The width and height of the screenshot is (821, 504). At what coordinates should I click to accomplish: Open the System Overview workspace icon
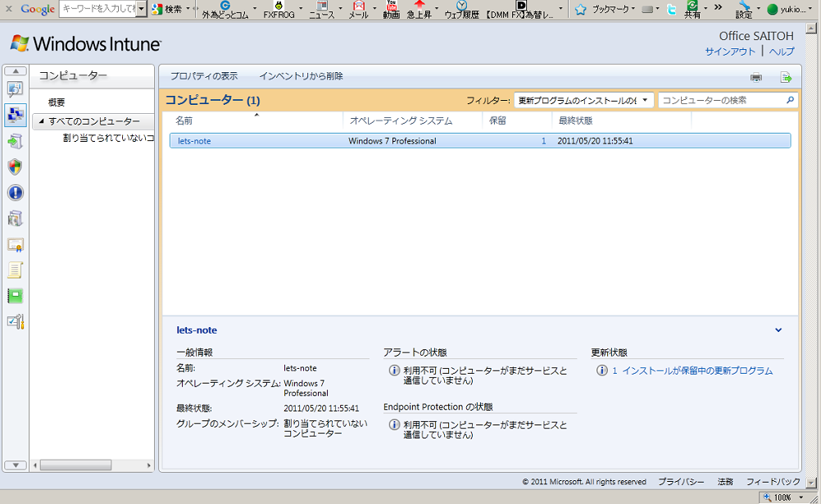coord(15,89)
